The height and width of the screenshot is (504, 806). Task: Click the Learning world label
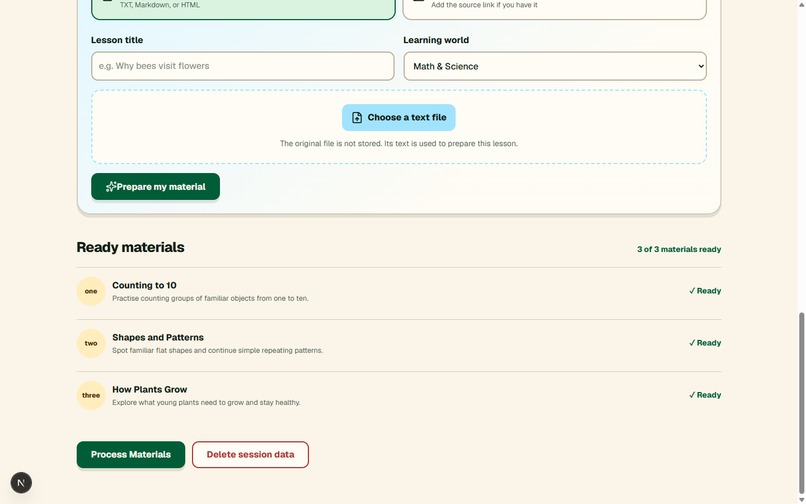point(436,40)
